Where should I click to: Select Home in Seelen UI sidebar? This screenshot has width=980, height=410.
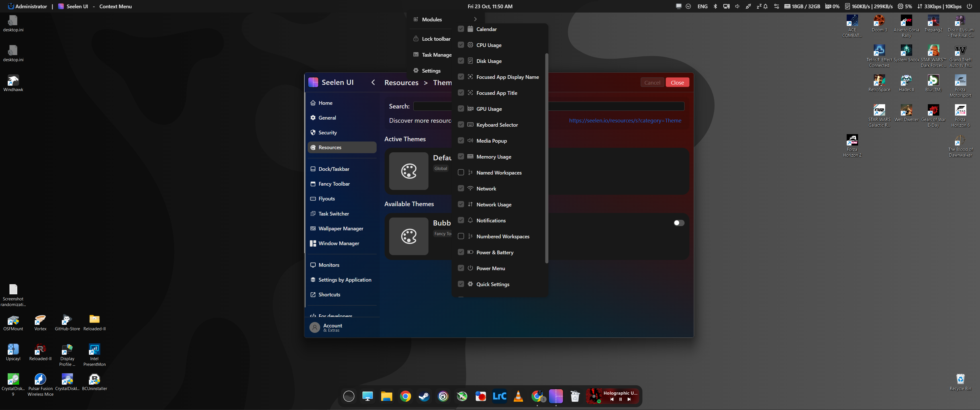click(342, 103)
